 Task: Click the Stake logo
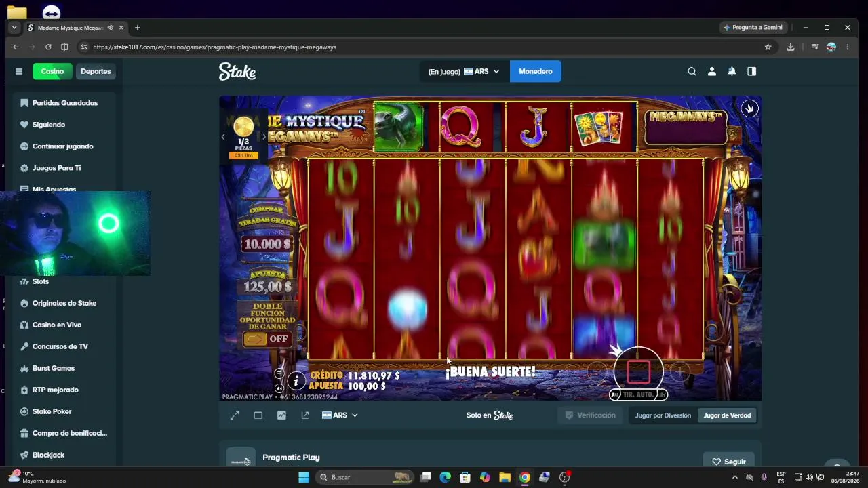[x=237, y=71]
